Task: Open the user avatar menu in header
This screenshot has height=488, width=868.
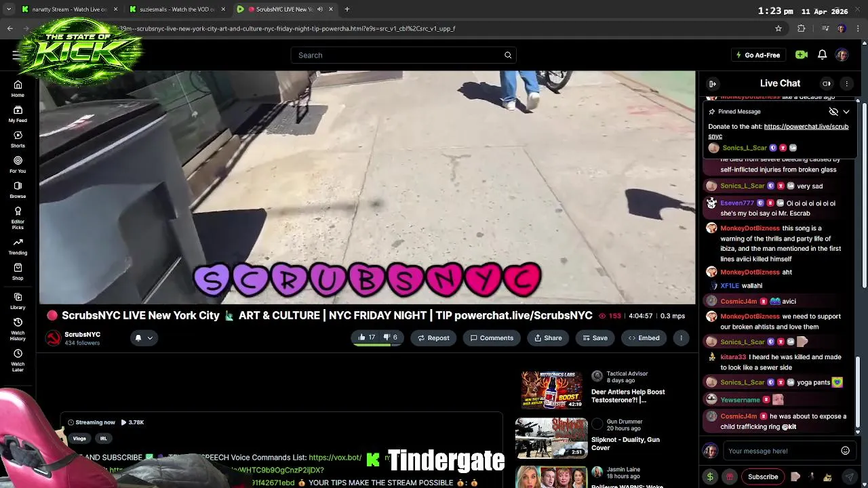Action: coord(842,55)
